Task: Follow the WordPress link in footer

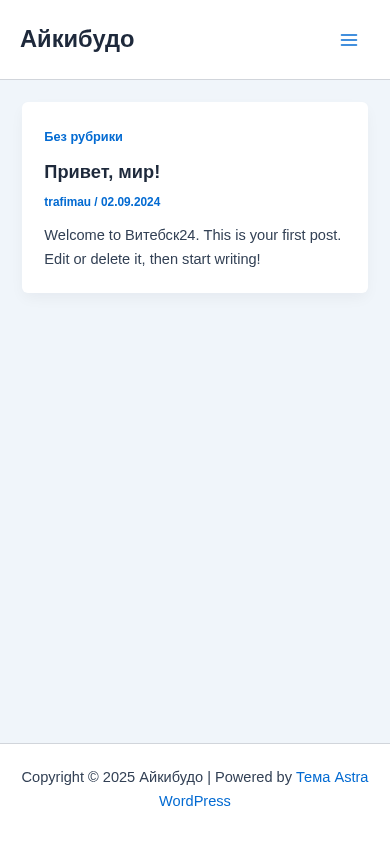Action: pos(195,801)
